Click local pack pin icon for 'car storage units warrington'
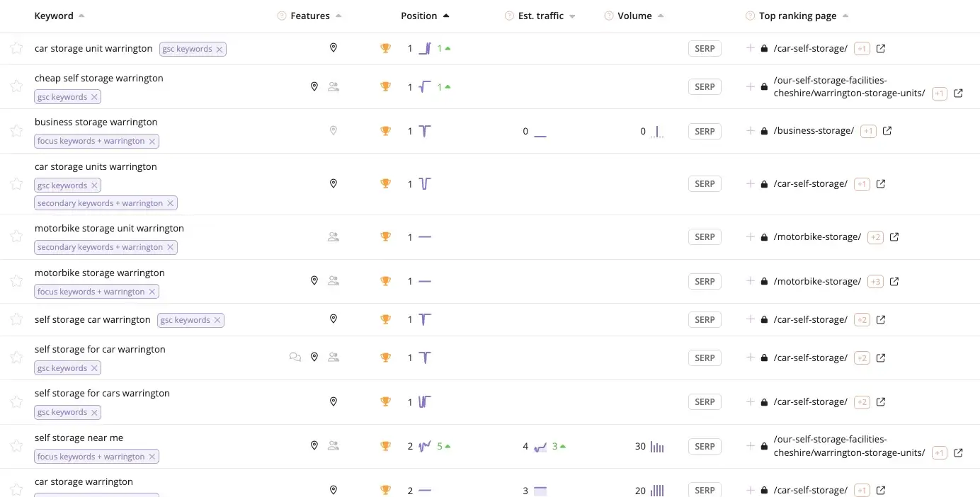This screenshot has height=497, width=980. (x=334, y=183)
